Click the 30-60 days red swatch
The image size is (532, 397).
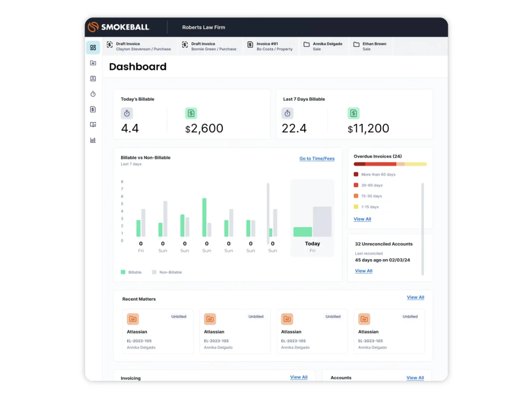(x=356, y=185)
